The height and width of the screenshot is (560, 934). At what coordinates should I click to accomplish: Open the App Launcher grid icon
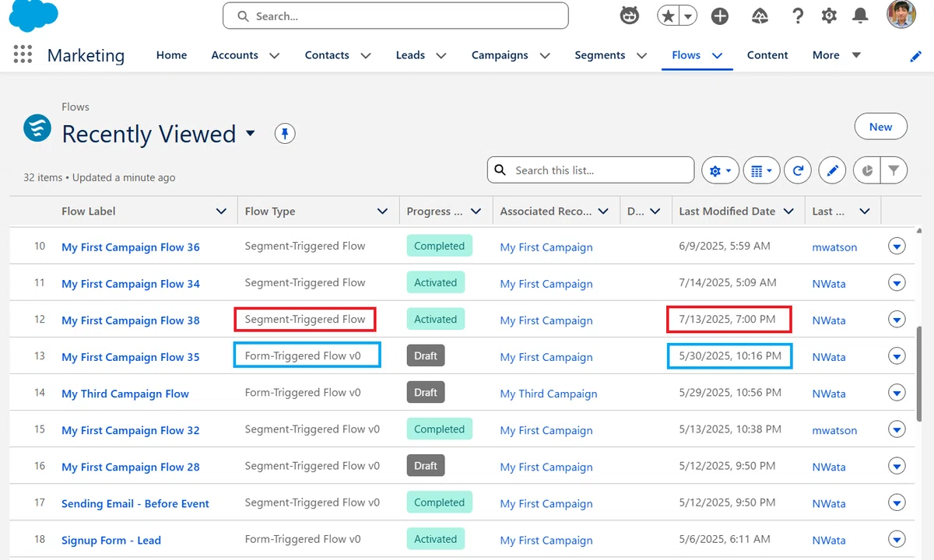23,54
